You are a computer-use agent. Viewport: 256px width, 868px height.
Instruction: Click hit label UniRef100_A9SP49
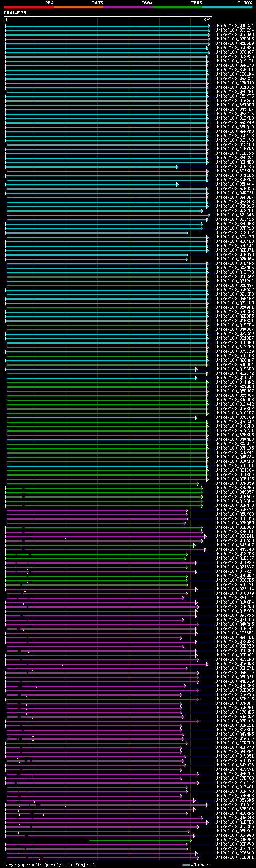[x=234, y=122]
